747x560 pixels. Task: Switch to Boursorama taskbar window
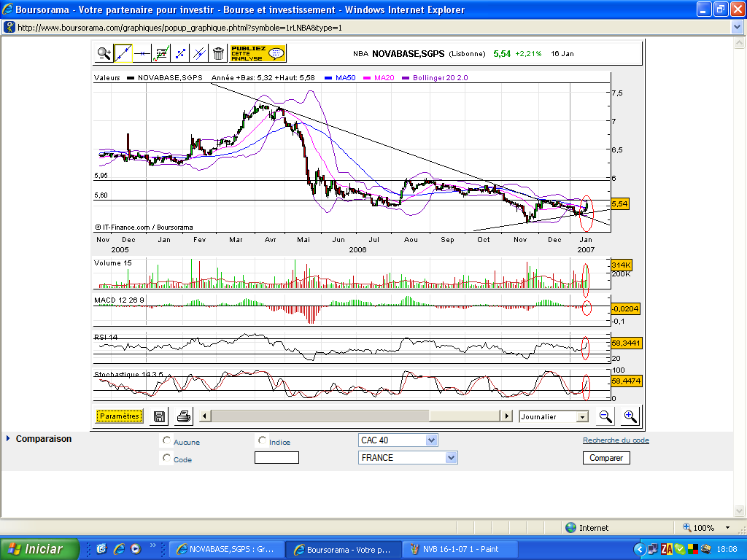tap(343, 549)
